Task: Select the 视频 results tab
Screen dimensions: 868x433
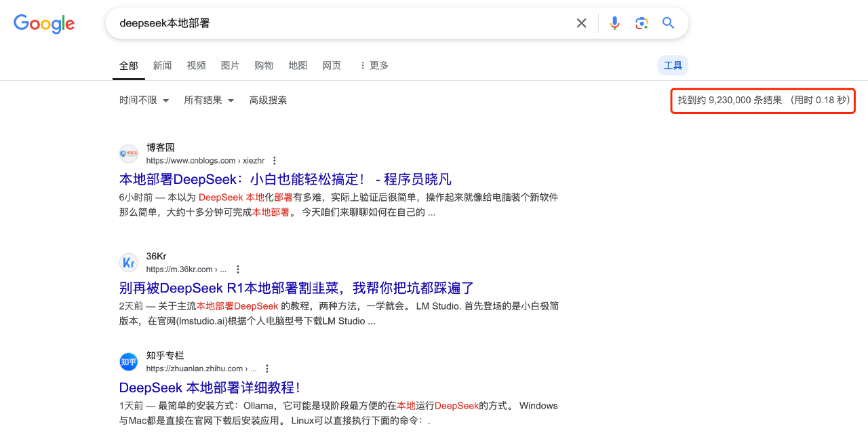Action: pos(196,65)
